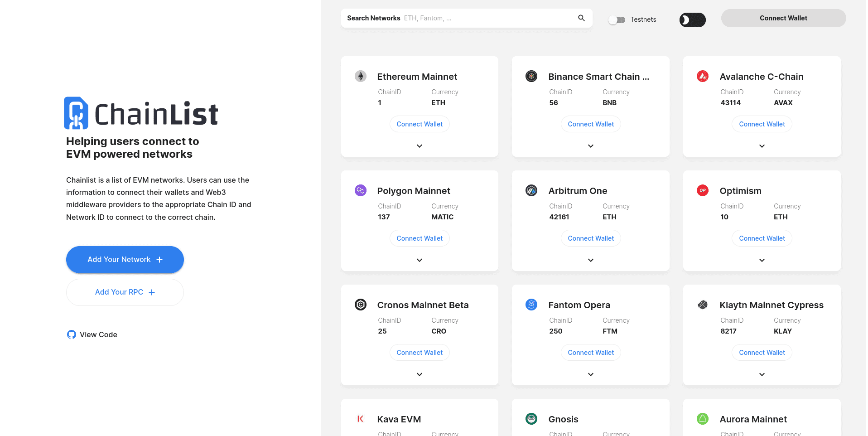Click the Arbitrum One title text
The width and height of the screenshot is (868, 436).
click(578, 191)
